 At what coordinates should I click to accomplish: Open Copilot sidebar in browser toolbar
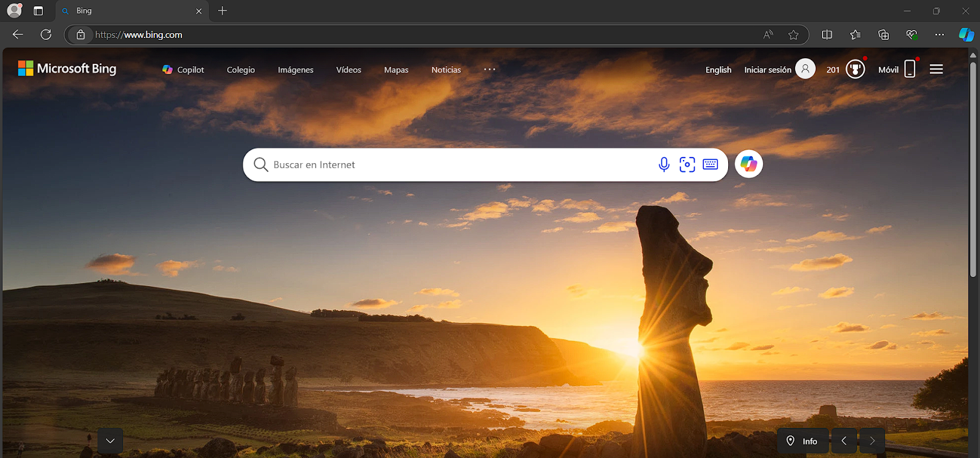point(966,35)
